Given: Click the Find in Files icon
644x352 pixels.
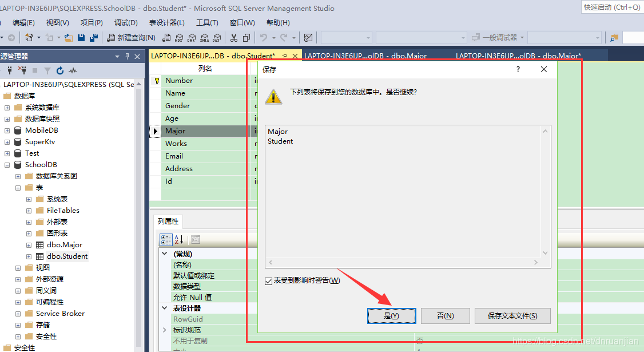Looking at the screenshot, I should tap(614, 37).
